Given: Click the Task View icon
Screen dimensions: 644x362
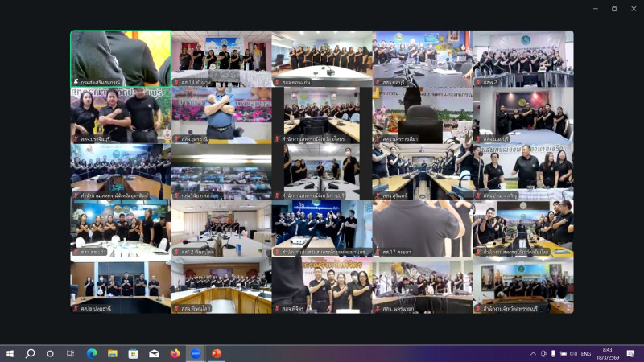Looking at the screenshot, I should click(70, 353).
